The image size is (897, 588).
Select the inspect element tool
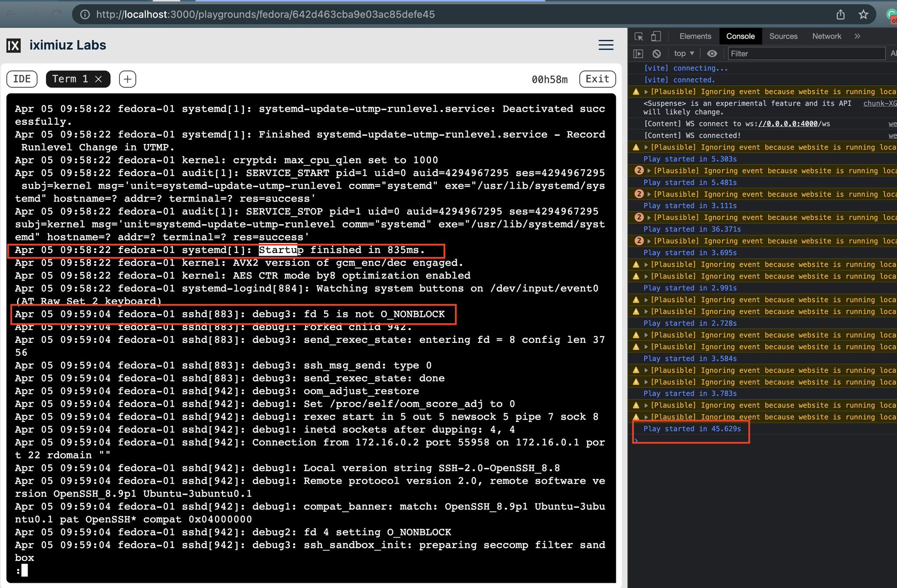pyautogui.click(x=639, y=36)
